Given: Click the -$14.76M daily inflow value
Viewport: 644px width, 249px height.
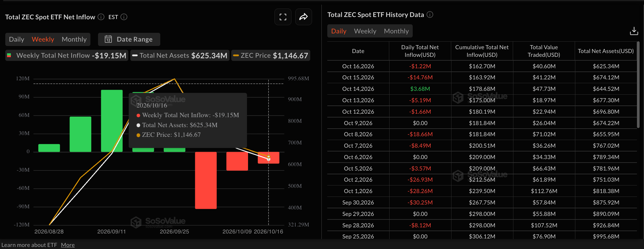Looking at the screenshot, I should [x=420, y=77].
